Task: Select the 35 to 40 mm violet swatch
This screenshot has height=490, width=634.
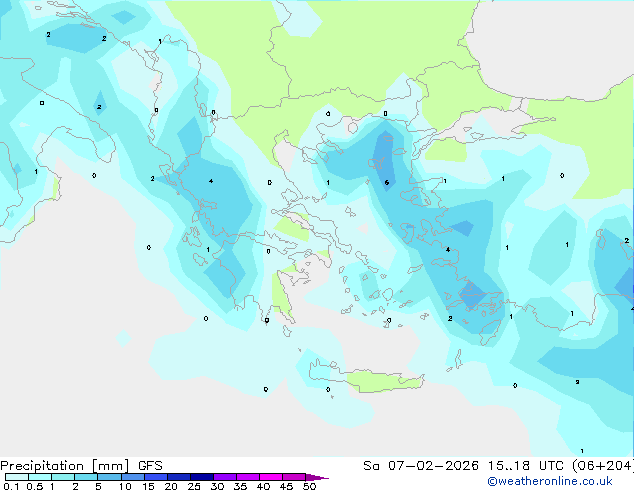Action: 248,477
